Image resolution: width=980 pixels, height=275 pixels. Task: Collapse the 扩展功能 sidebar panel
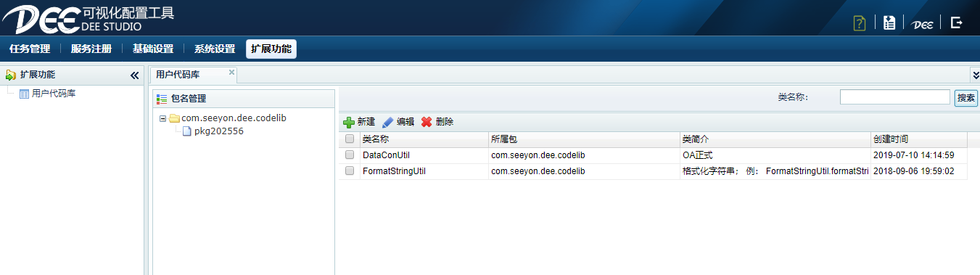point(134,75)
